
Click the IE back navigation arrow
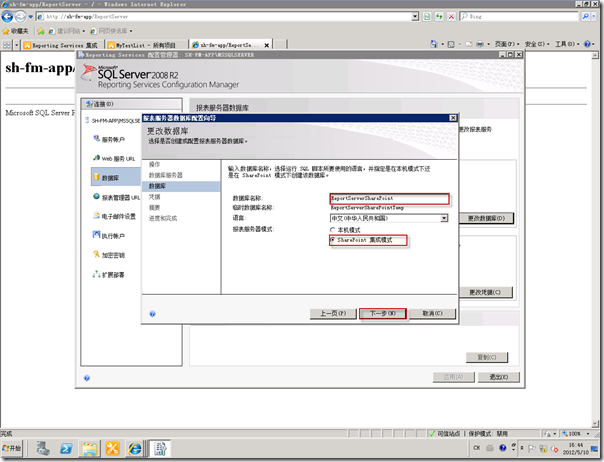tap(7, 17)
